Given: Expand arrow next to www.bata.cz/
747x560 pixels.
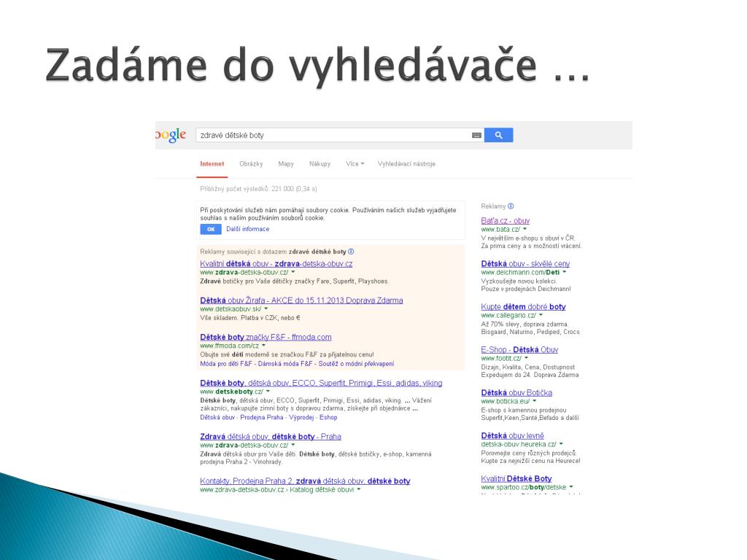Looking at the screenshot, I should [x=525, y=229].
